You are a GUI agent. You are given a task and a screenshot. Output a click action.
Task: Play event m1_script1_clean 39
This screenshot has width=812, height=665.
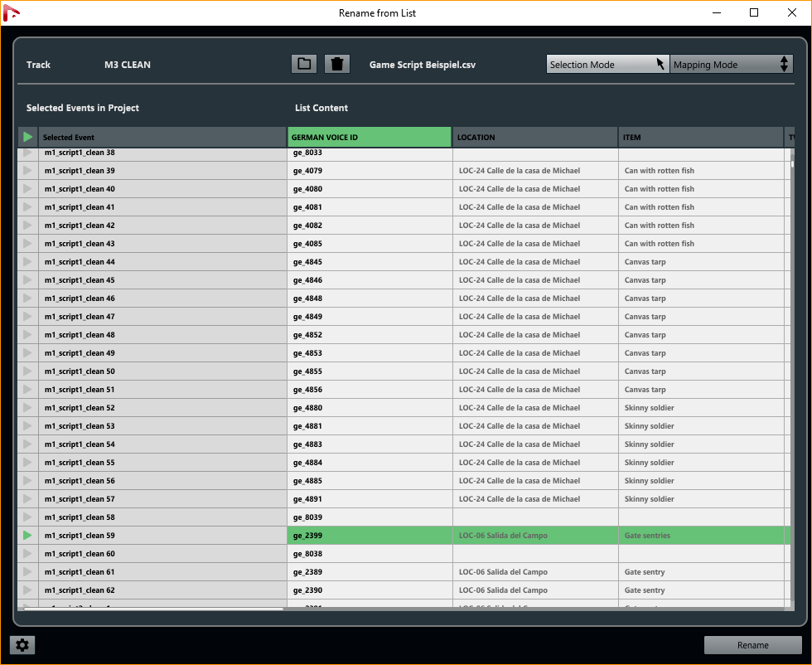pos(28,171)
